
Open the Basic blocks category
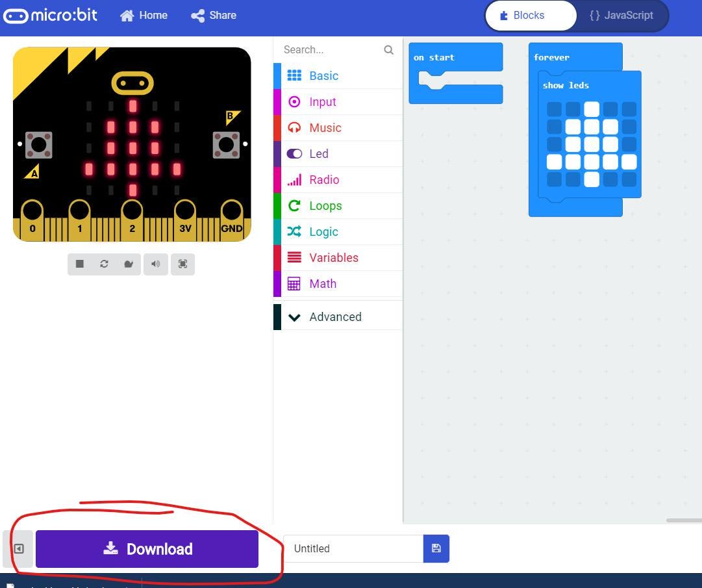tap(323, 76)
